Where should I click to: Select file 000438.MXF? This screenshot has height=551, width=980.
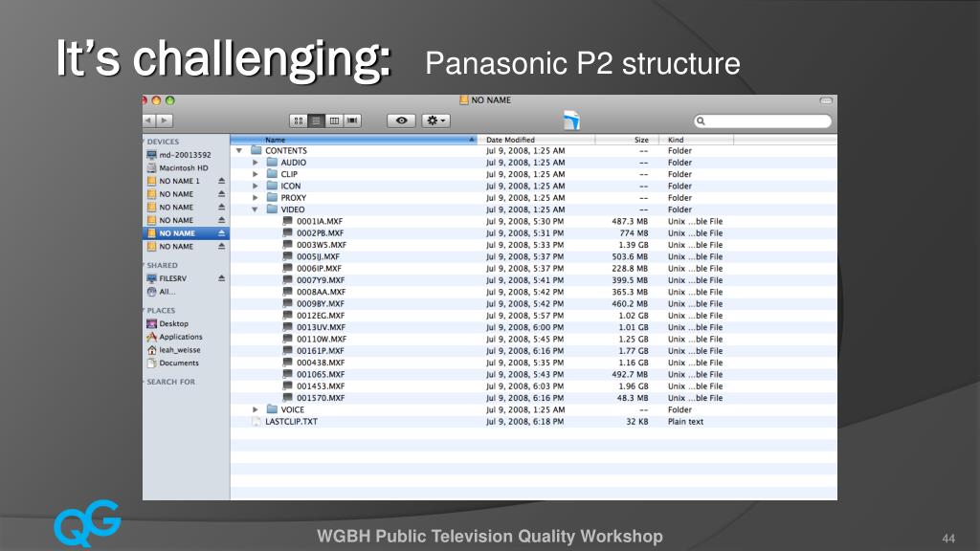[x=321, y=363]
